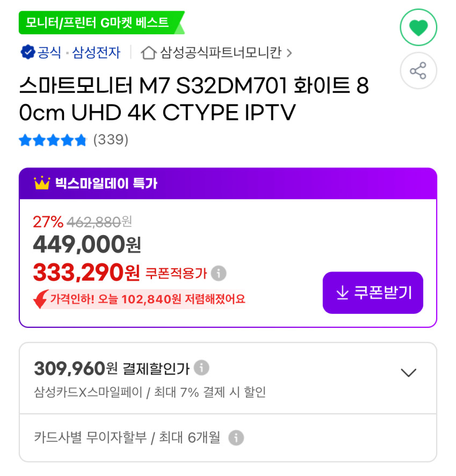Open the 삼성공식파트너모니칸 store chevron
456x476 pixels.
click(x=289, y=54)
